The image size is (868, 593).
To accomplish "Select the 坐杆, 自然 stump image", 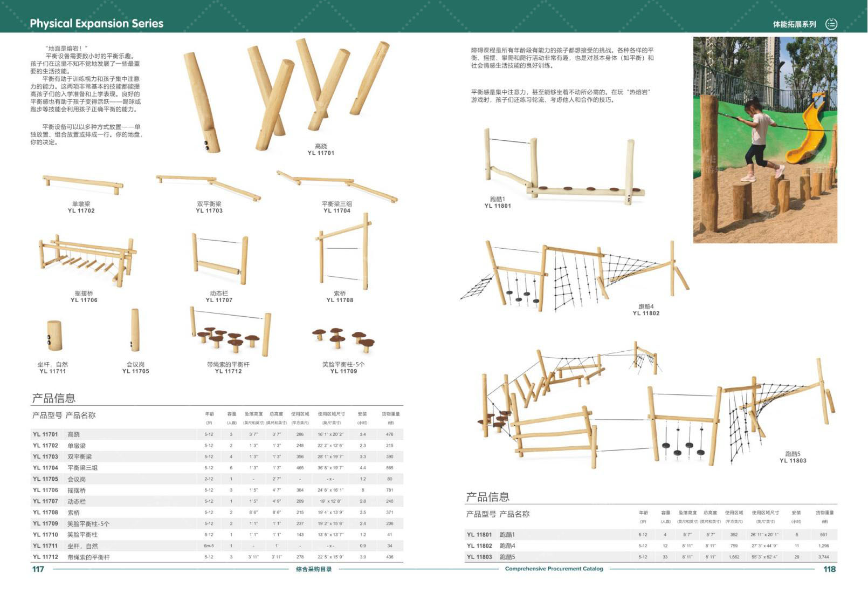I will (54, 336).
